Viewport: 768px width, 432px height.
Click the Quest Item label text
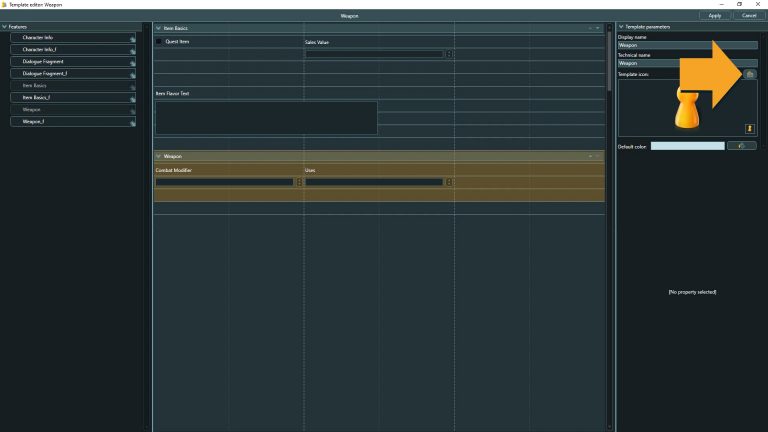[x=177, y=42]
